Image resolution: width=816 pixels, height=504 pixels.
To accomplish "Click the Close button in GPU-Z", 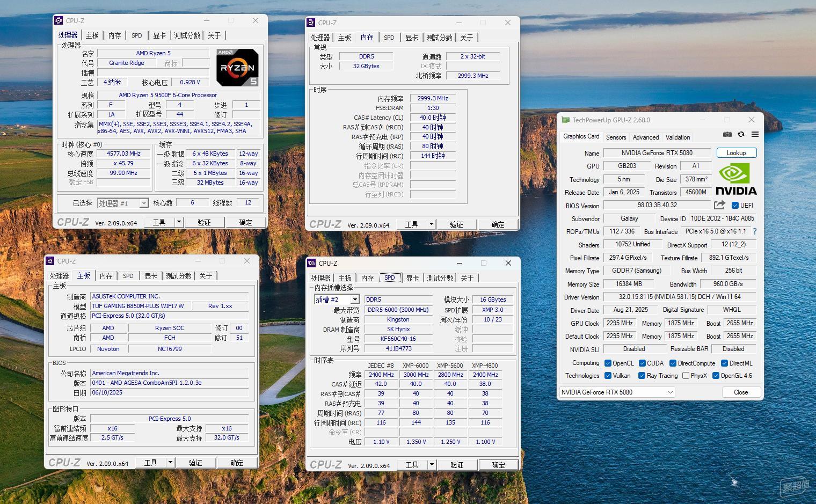I will 741,392.
